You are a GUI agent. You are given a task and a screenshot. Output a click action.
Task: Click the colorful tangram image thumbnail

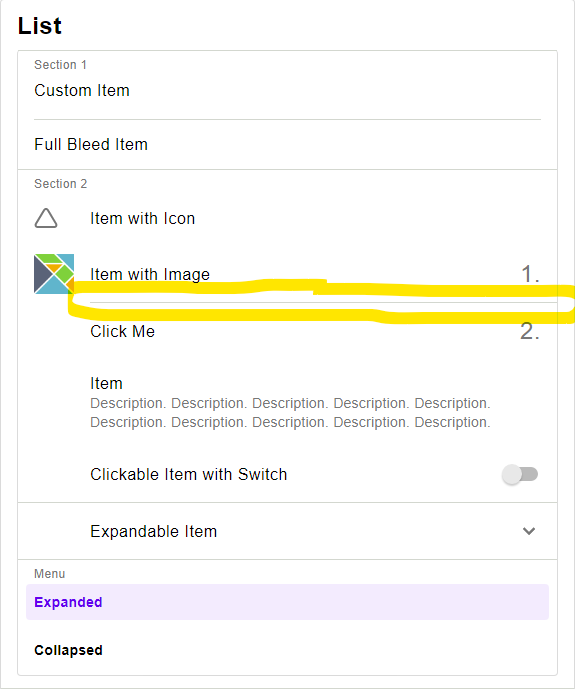(54, 274)
